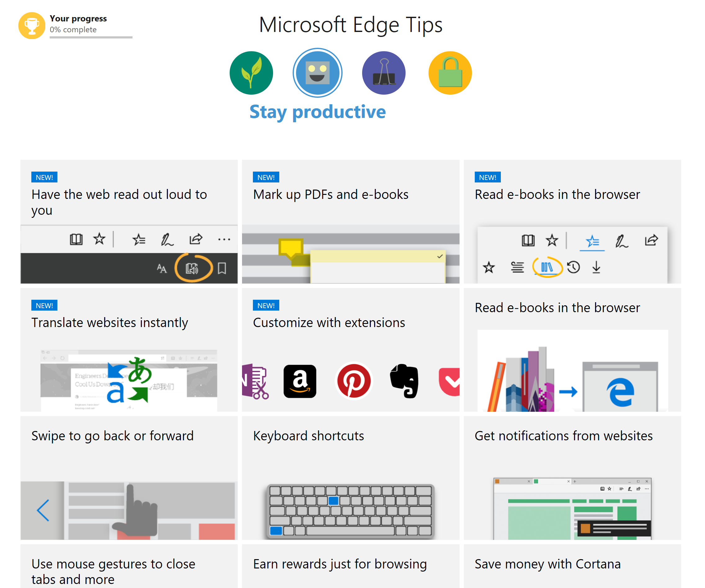This screenshot has width=705, height=588.
Task: Select the green leaf category icon
Action: [x=251, y=73]
